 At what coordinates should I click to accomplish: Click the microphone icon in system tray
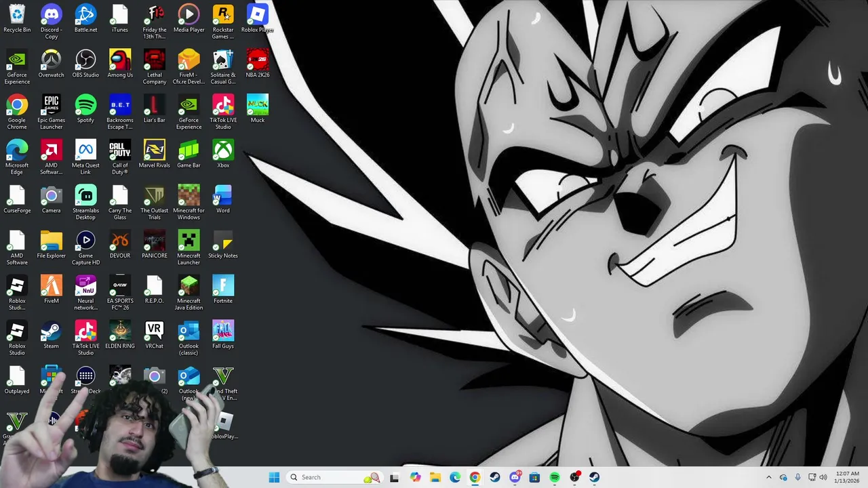[x=797, y=477]
